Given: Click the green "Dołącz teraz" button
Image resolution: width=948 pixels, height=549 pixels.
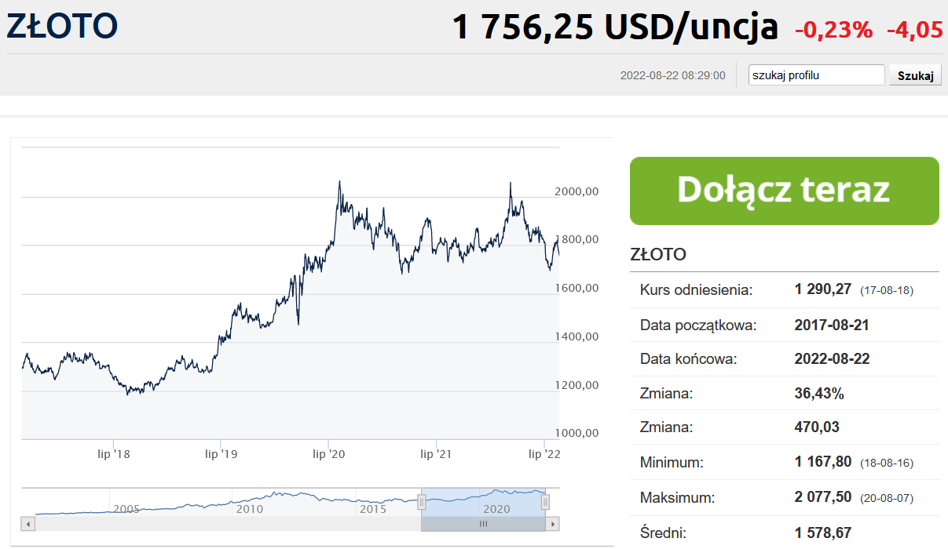Looking at the screenshot, I should pyautogui.click(x=784, y=190).
